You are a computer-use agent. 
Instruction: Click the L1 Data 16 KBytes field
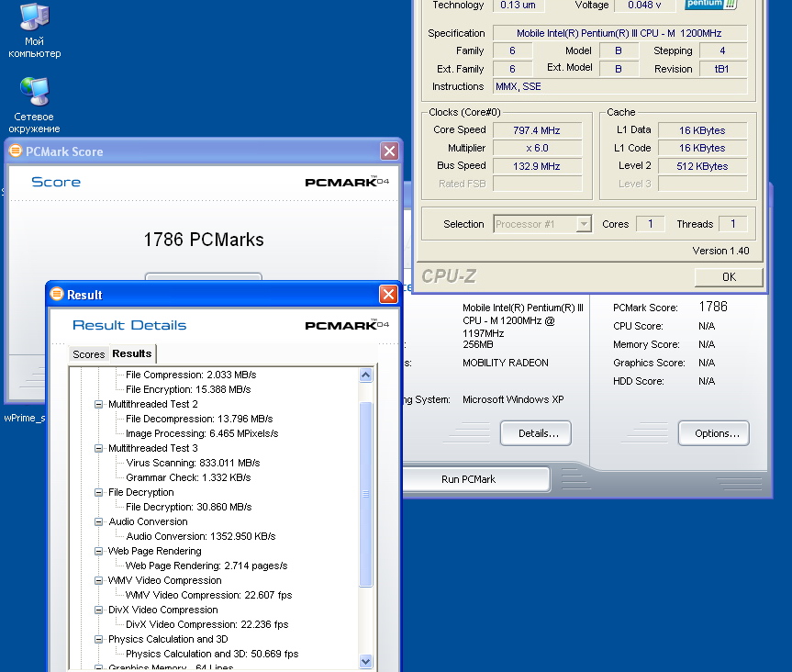(702, 130)
